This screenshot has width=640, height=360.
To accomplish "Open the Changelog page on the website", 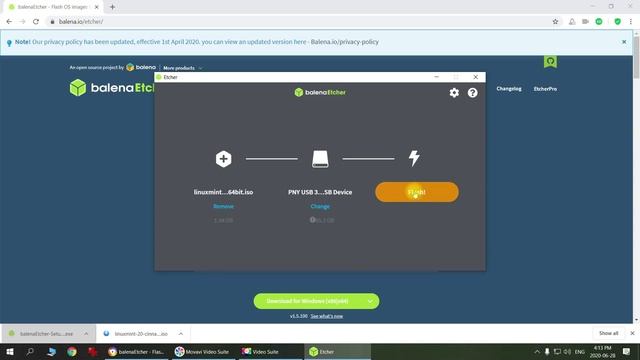I will click(509, 89).
